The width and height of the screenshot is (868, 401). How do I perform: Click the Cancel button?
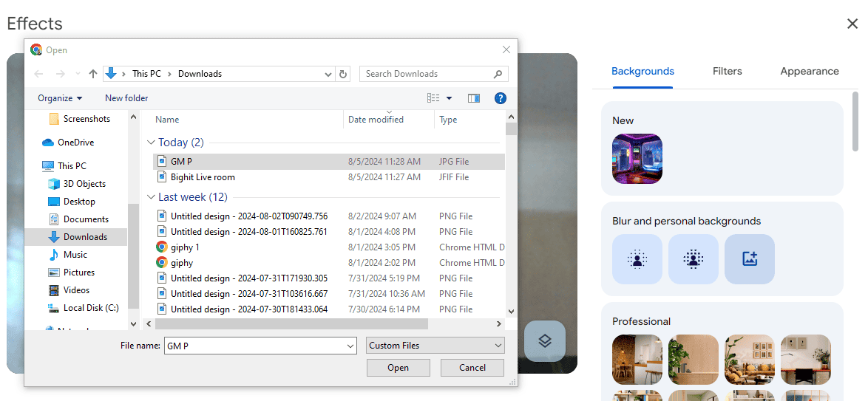[472, 368]
